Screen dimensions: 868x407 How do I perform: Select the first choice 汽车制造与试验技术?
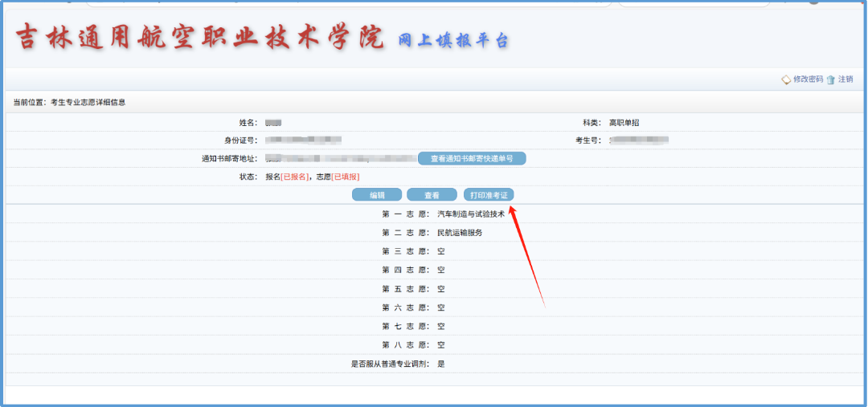point(471,214)
